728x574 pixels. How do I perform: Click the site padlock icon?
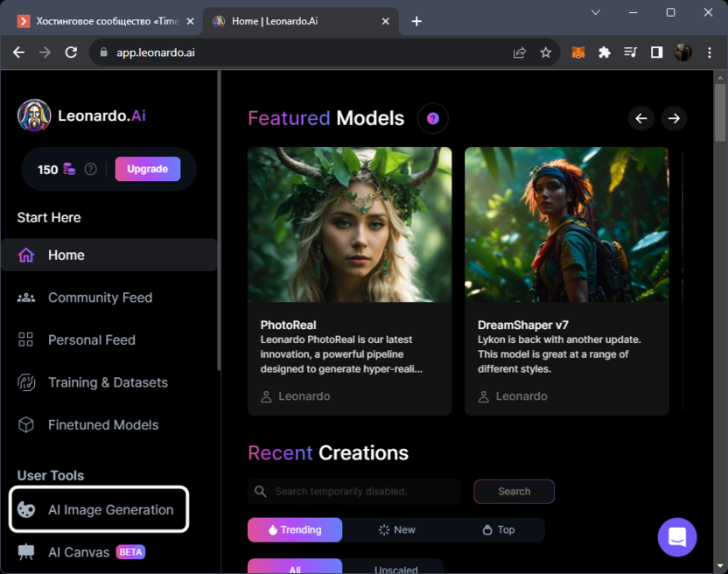tap(103, 52)
